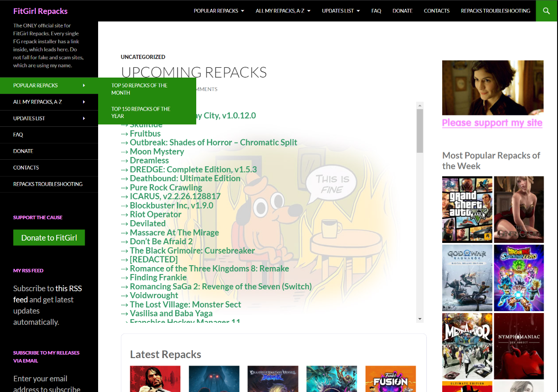
Task: Select 'The Black Grimoire: Cursebreaker'
Action: (x=193, y=250)
